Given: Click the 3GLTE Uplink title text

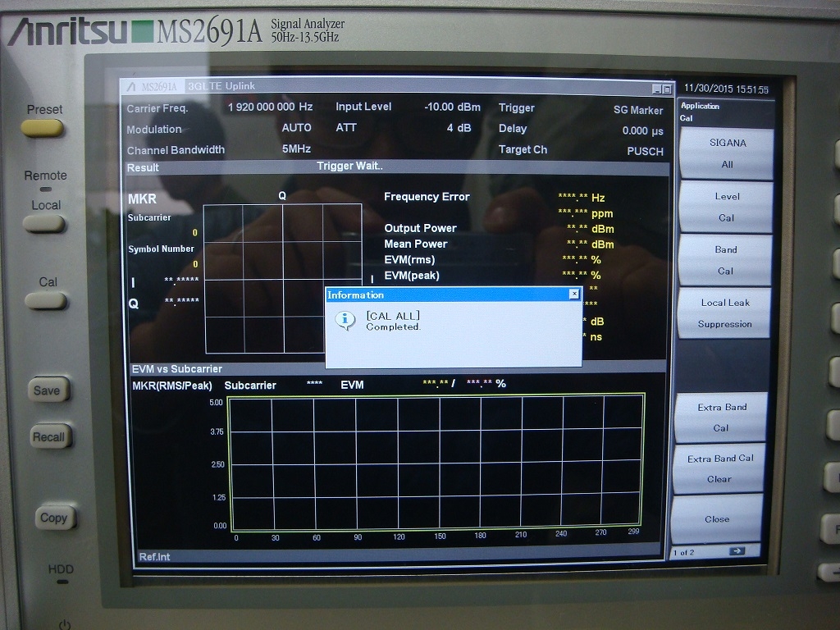Looking at the screenshot, I should coord(221,85).
